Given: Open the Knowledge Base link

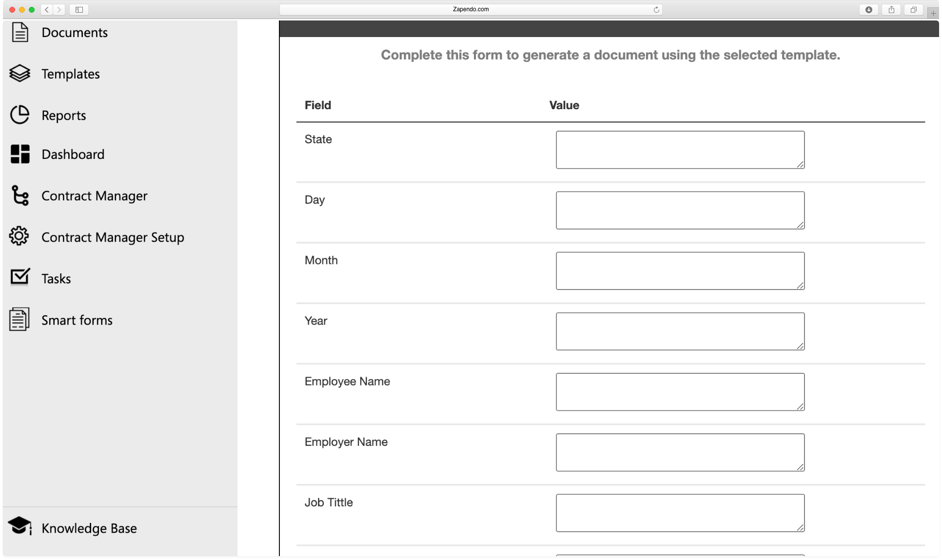Looking at the screenshot, I should [x=89, y=528].
